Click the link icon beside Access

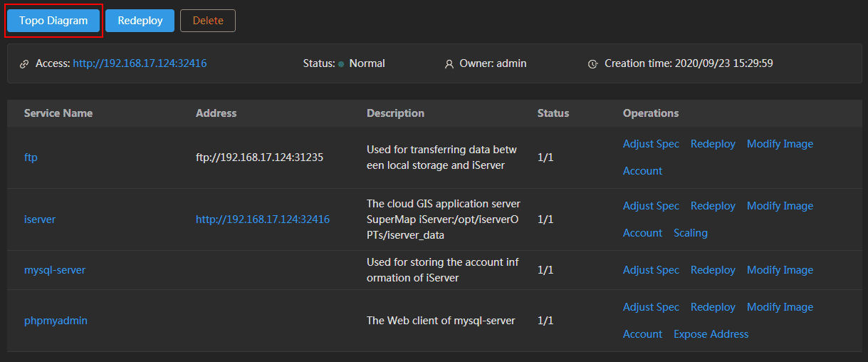point(24,64)
